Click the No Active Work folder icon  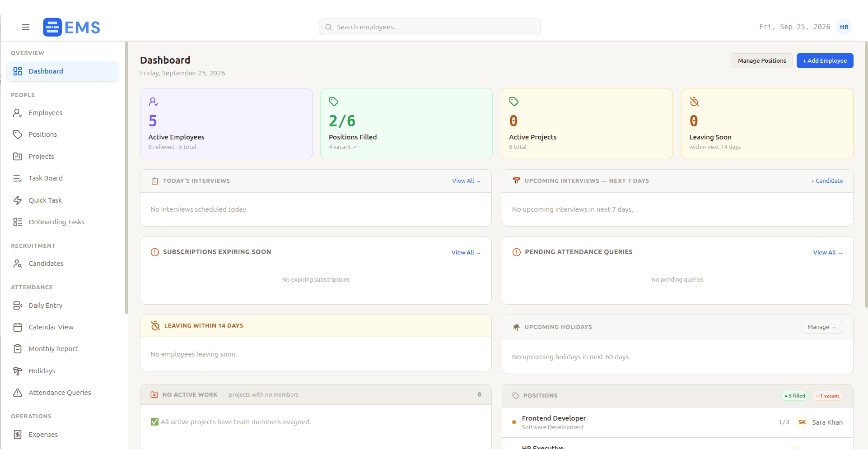click(x=154, y=395)
